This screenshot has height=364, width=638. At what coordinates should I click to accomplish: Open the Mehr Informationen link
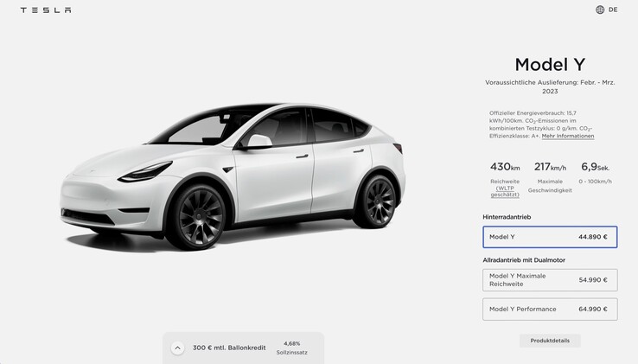pyautogui.click(x=568, y=136)
